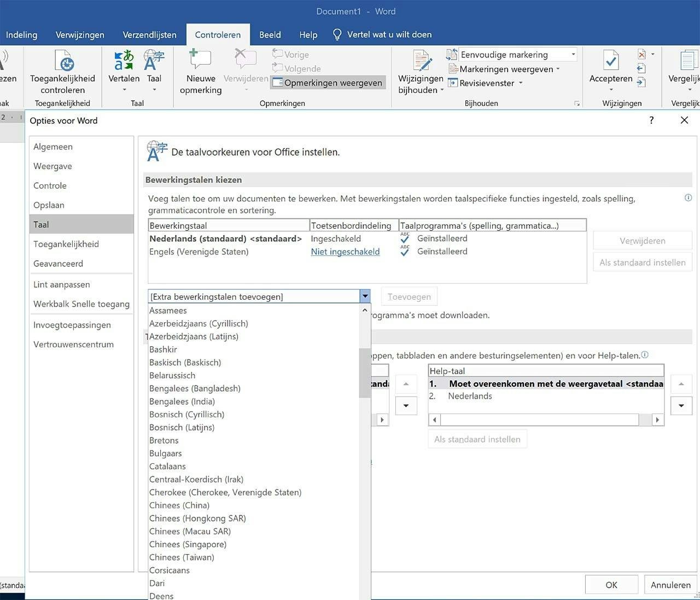Open the Eenvoudige markering dropdown
The width and height of the screenshot is (700, 600).
click(573, 55)
